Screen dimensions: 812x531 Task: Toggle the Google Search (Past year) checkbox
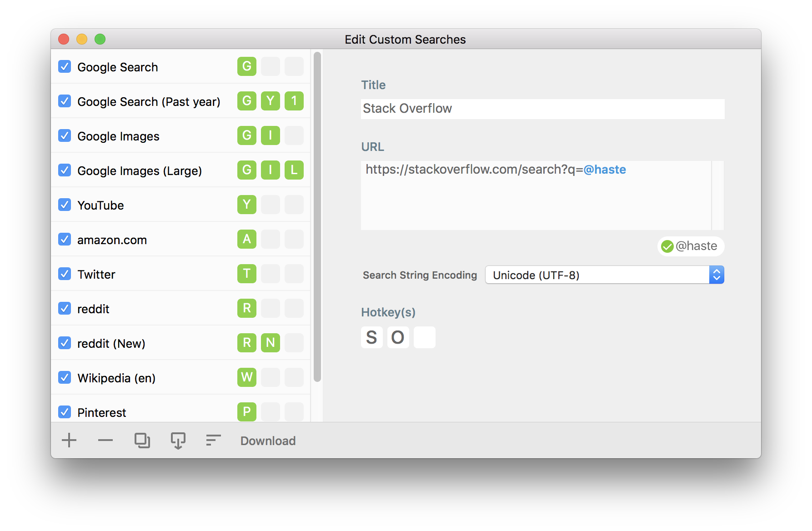[65, 101]
